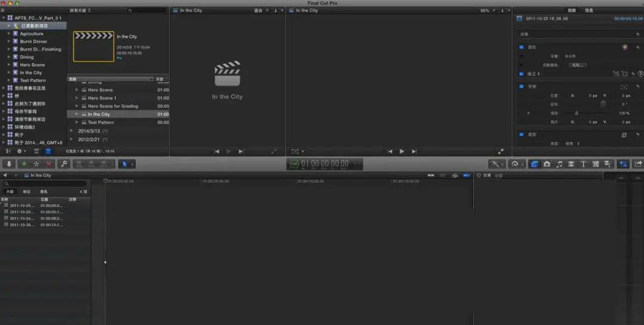Click the browser search field
Viewport: 644px width, 325px height.
pos(147,10)
